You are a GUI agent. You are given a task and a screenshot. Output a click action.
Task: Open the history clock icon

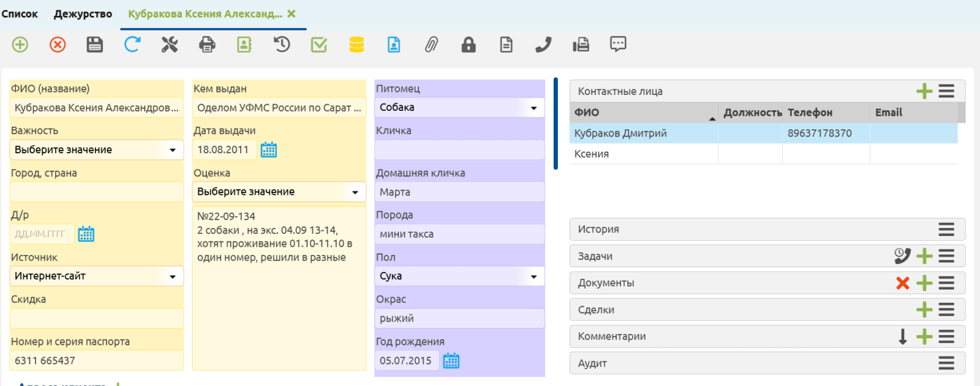coord(282,45)
